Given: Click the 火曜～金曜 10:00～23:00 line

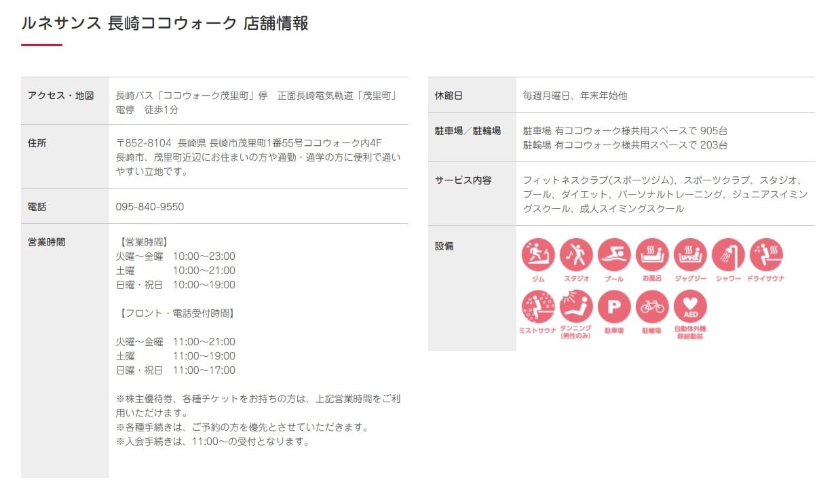Looking at the screenshot, I should coord(176,256).
